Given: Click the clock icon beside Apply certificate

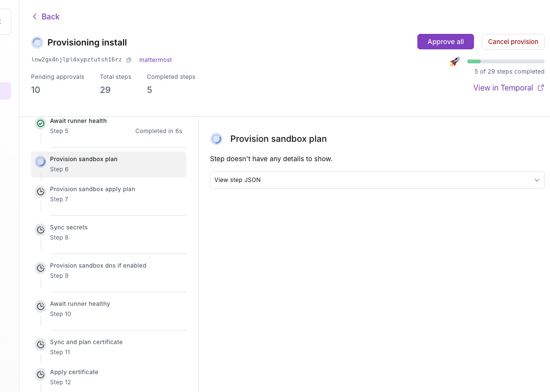Looking at the screenshot, I should pyautogui.click(x=41, y=374).
